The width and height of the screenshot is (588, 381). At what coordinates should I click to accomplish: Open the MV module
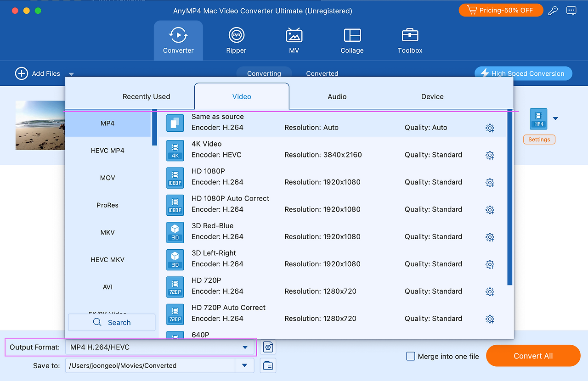coord(294,40)
